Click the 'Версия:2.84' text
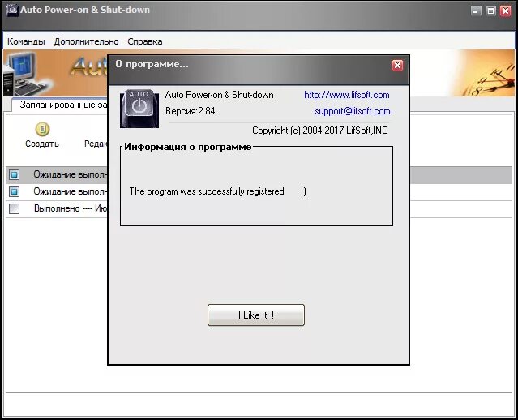The width and height of the screenshot is (518, 420). 190,111
